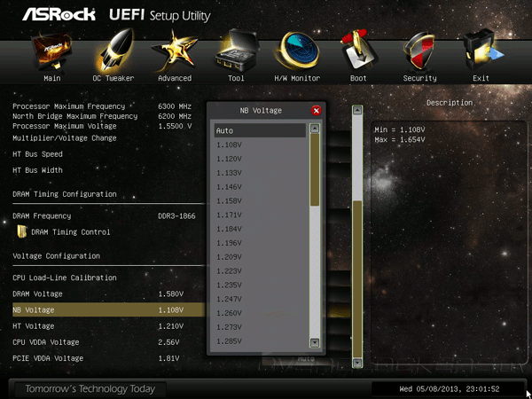
Task: Click the Exit tab label
Action: (x=481, y=78)
